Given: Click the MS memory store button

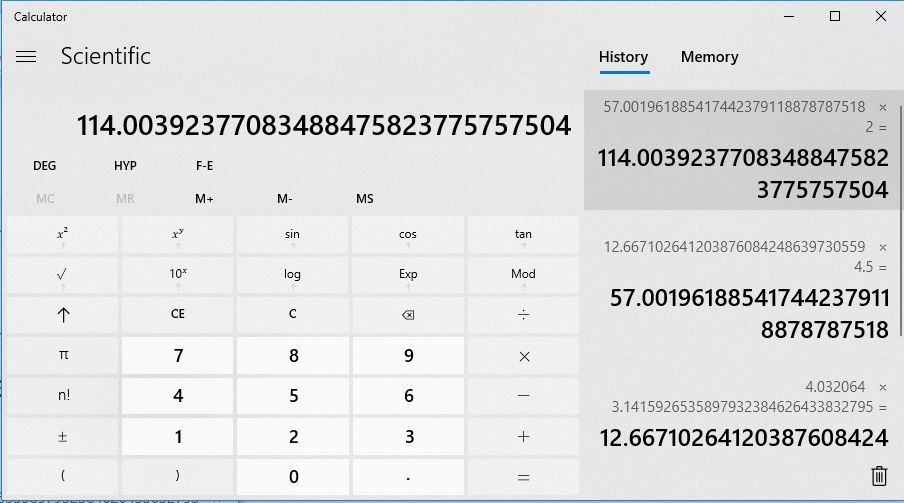Looking at the screenshot, I should tap(364, 199).
